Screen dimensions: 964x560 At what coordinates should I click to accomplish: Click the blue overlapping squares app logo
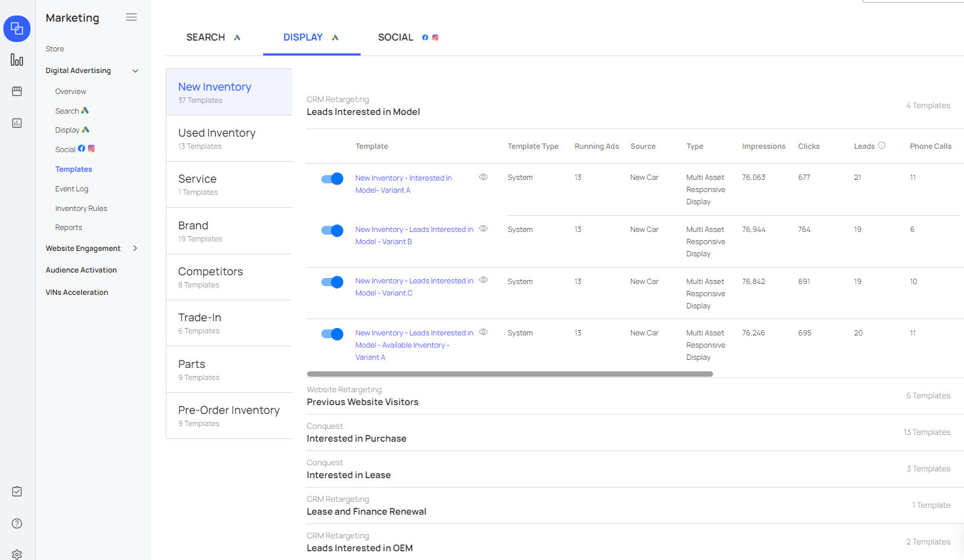tap(16, 28)
